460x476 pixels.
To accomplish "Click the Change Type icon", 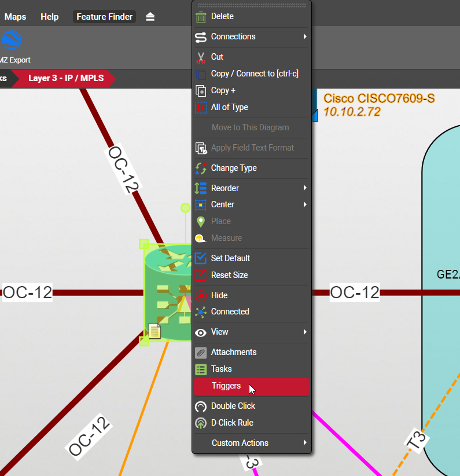I will point(201,169).
